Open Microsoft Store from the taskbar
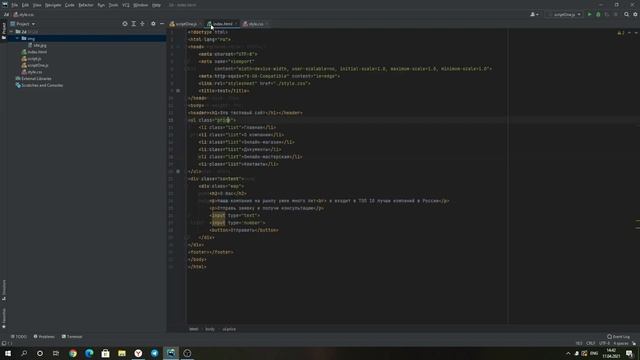Screen dimensions: 640x360 [x=105, y=353]
